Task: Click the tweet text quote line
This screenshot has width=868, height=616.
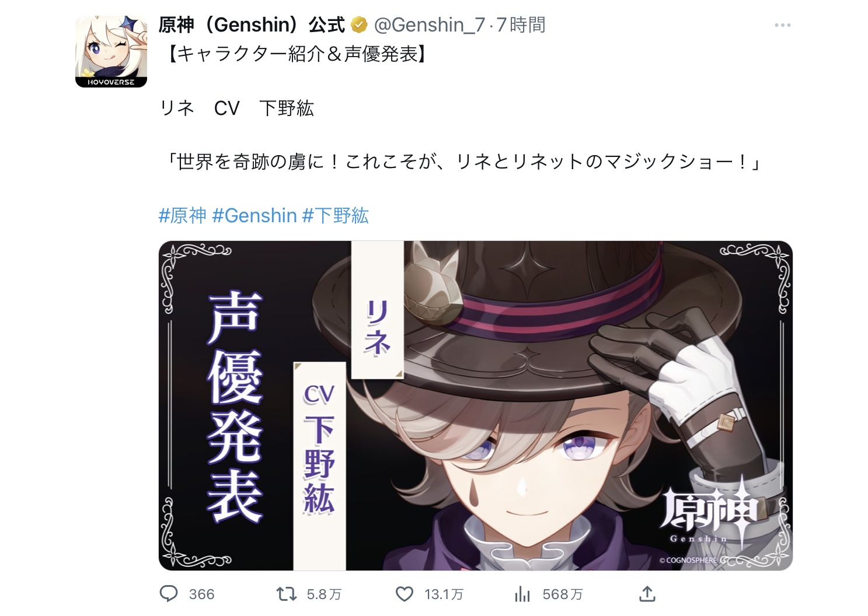Action: [462, 162]
